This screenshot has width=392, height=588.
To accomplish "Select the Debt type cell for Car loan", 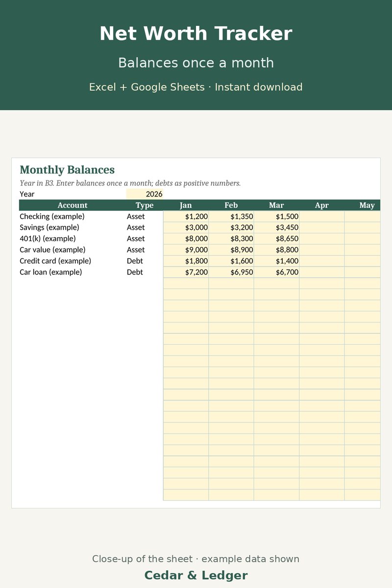I will [145, 272].
